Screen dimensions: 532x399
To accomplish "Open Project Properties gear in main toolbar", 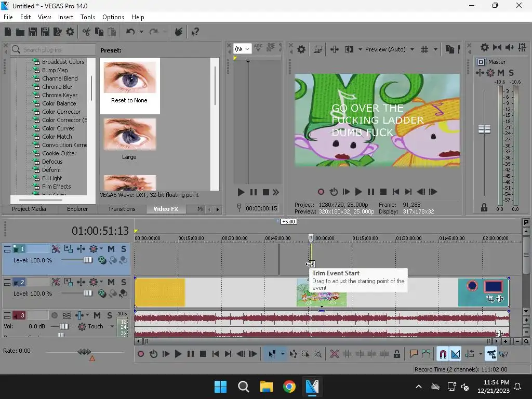I will [x=70, y=32].
